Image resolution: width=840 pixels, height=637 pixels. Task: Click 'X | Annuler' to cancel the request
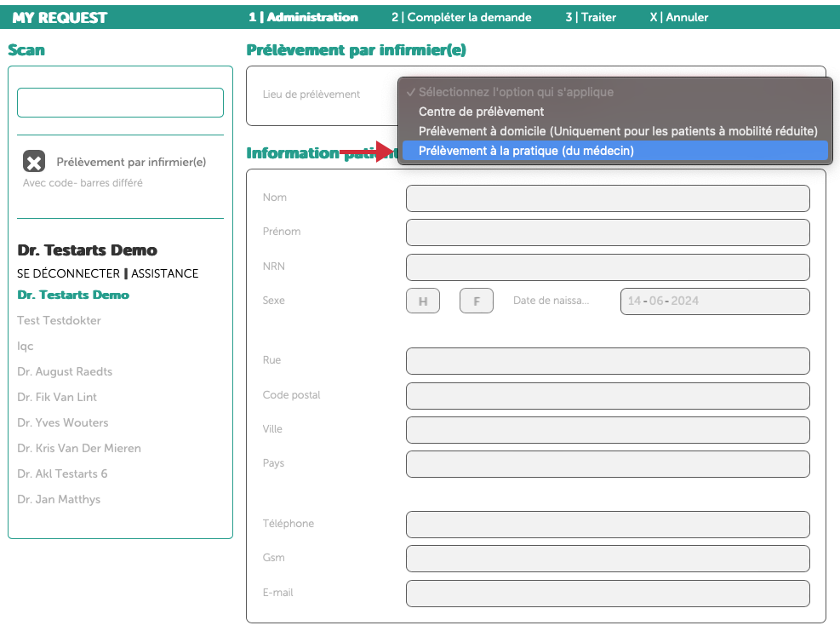tap(680, 16)
